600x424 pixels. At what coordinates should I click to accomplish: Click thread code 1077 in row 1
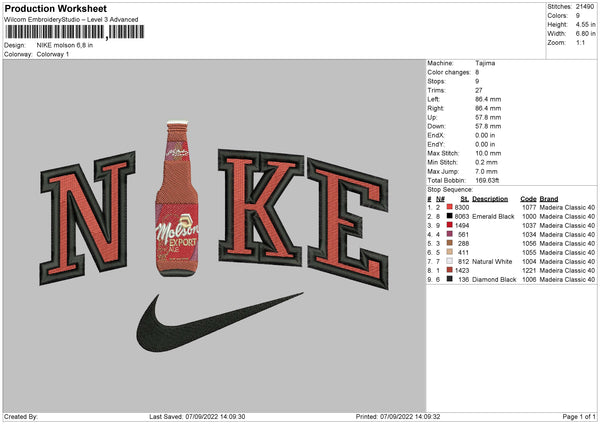click(529, 207)
